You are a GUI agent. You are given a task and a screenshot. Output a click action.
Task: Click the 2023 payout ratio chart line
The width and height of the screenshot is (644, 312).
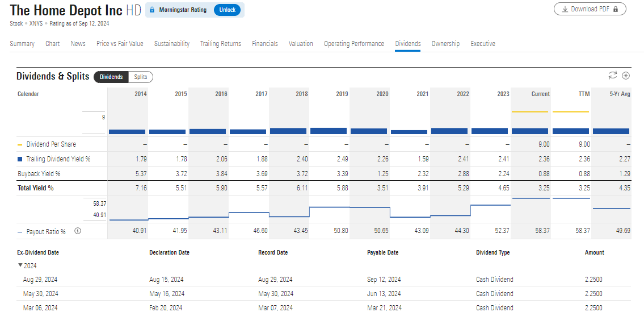[x=490, y=205]
